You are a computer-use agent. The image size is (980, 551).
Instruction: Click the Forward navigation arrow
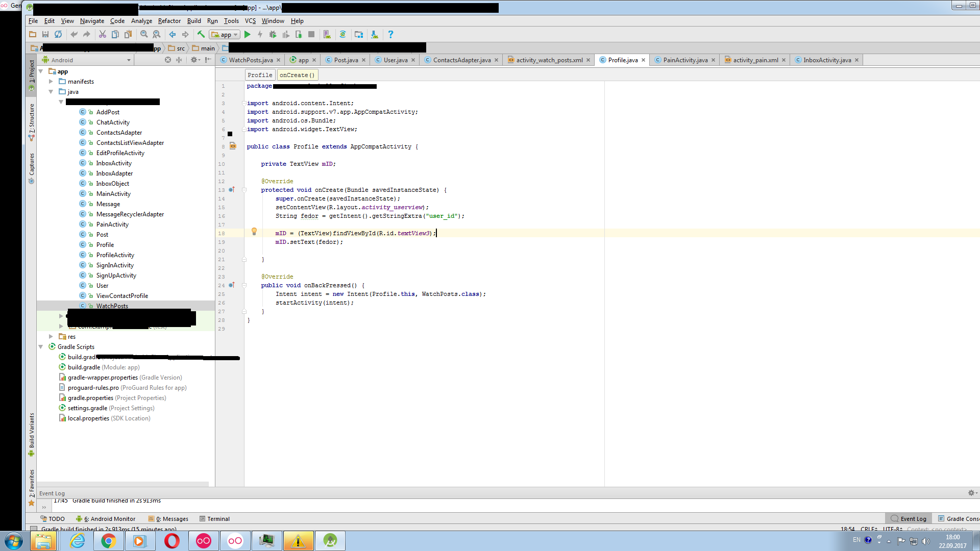tap(185, 34)
